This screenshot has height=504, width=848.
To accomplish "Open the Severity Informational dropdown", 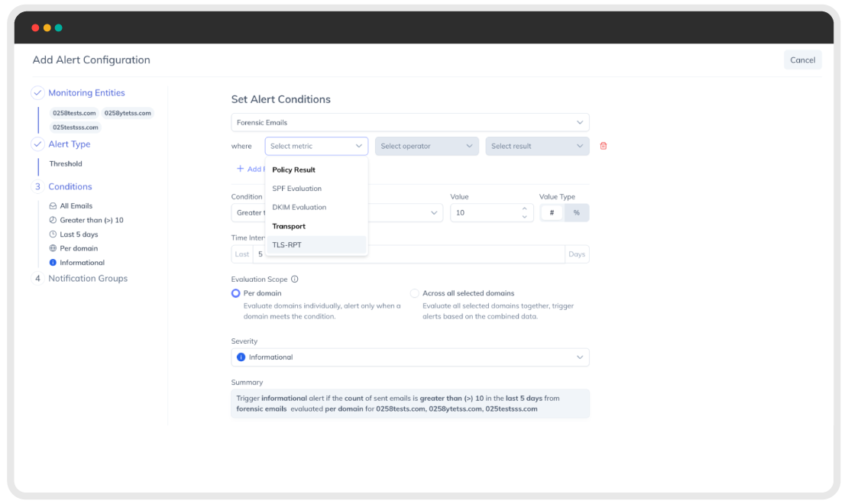I will pyautogui.click(x=410, y=357).
